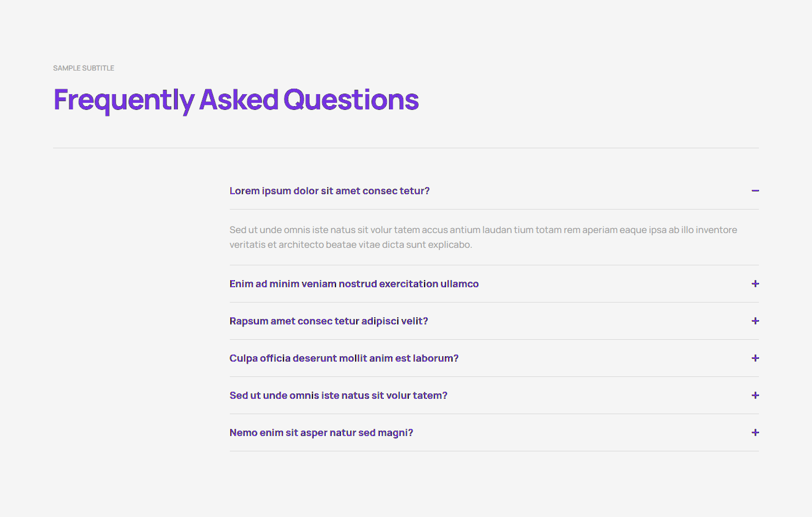Screen dimensions: 812x517
Task: Click the 'SAMPLE SUBTITLE' label
Action: coord(83,68)
